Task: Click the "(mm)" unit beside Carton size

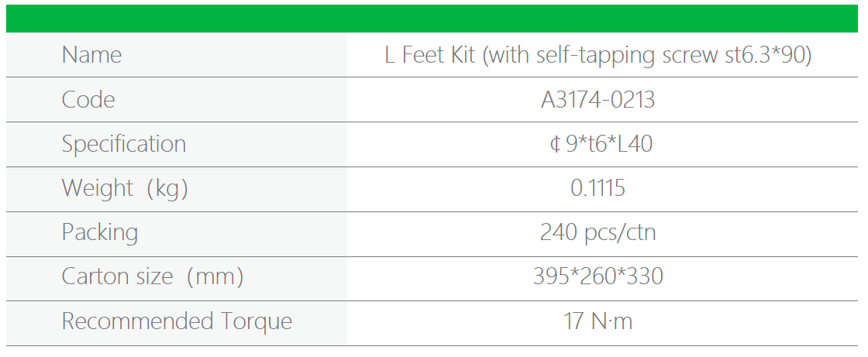Action: point(212,276)
